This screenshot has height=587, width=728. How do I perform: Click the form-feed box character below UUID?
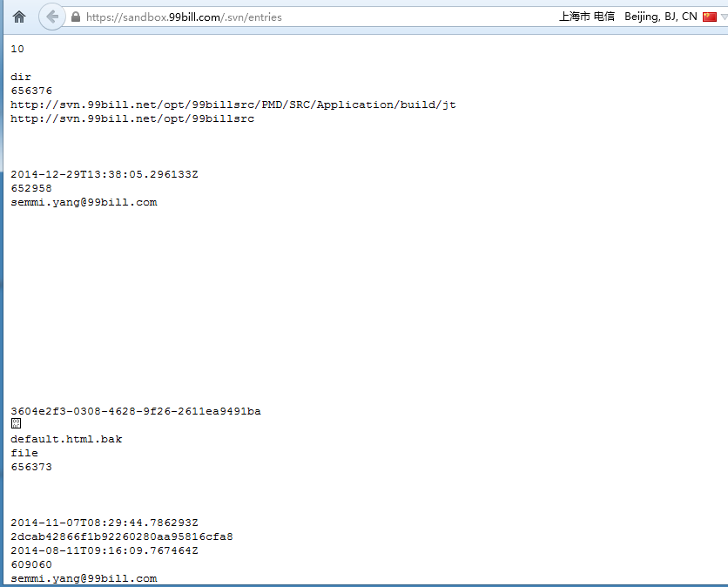[x=16, y=423]
